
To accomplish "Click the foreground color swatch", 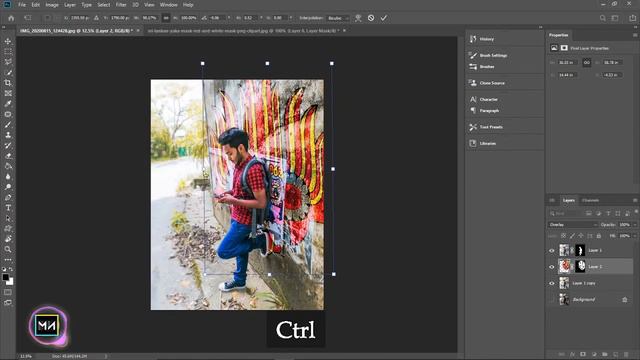I will click(5, 277).
